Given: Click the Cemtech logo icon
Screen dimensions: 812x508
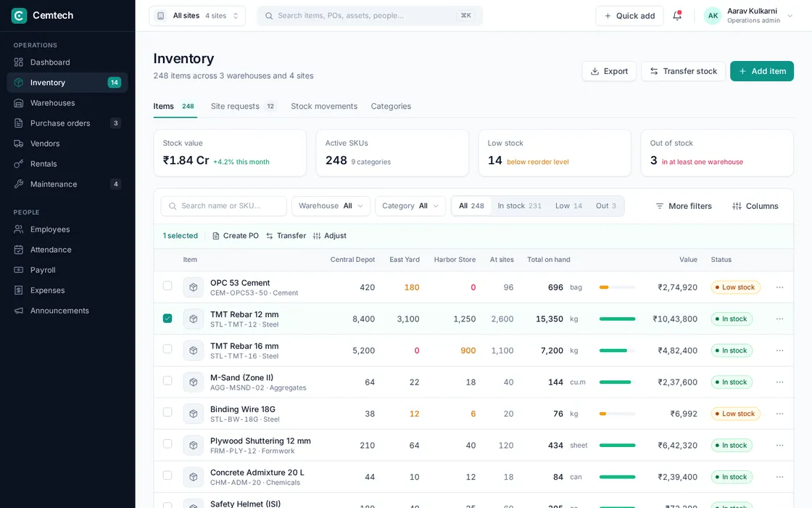Looking at the screenshot, I should pyautogui.click(x=19, y=15).
